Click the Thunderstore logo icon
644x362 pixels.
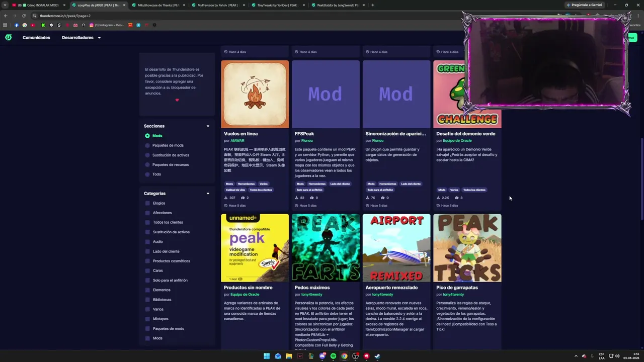coord(8,37)
